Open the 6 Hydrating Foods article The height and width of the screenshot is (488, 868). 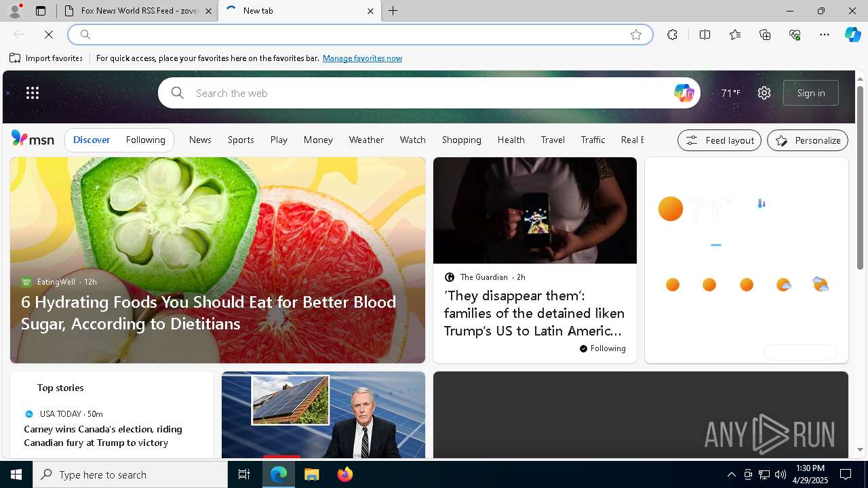(208, 312)
